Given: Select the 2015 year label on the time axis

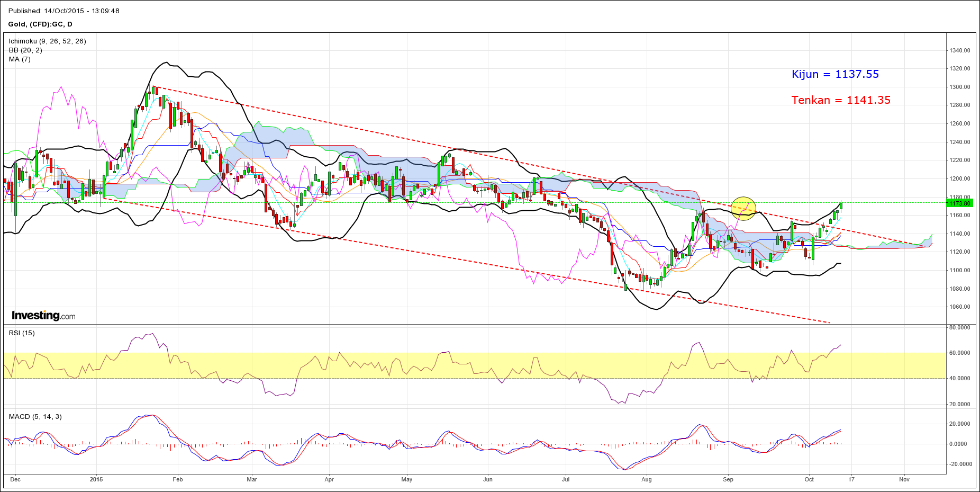Looking at the screenshot, I should [x=96, y=480].
